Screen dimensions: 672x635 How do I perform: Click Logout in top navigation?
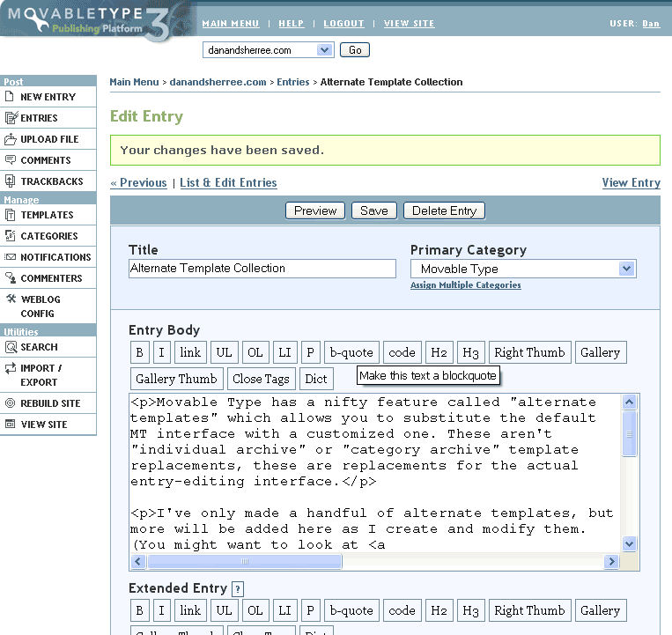tap(343, 24)
